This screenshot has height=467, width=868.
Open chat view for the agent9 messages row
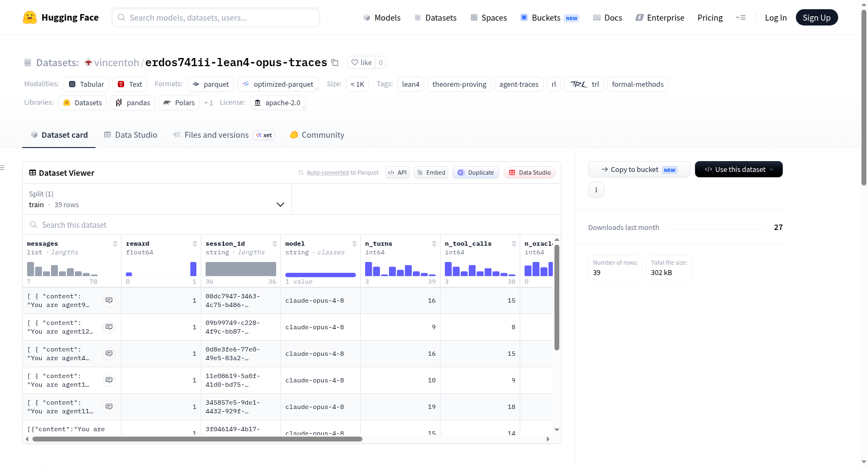pos(109,300)
